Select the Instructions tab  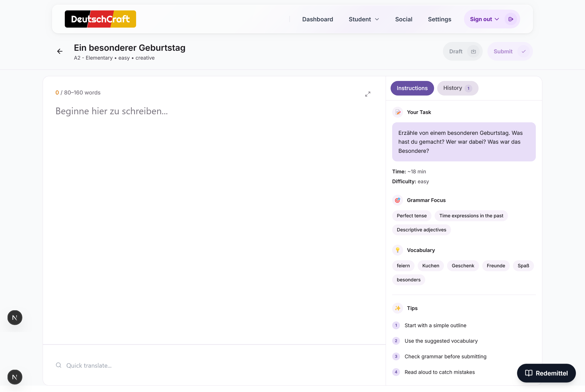(x=412, y=88)
